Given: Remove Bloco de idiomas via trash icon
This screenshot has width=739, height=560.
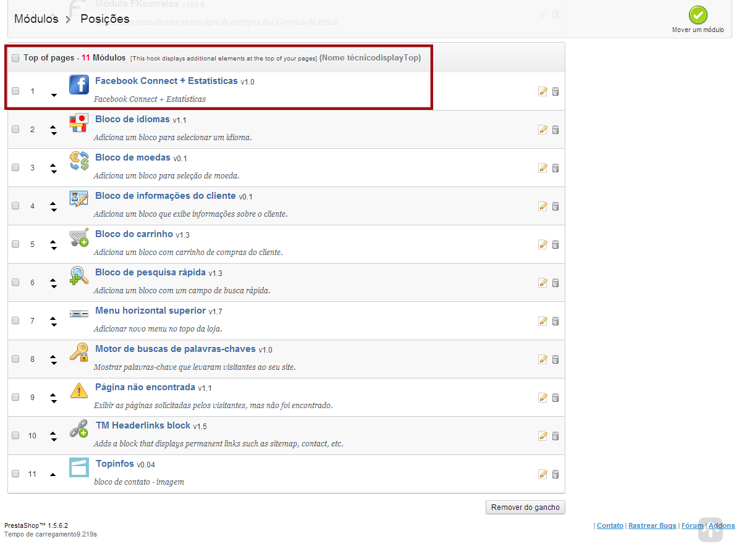Looking at the screenshot, I should 555,130.
